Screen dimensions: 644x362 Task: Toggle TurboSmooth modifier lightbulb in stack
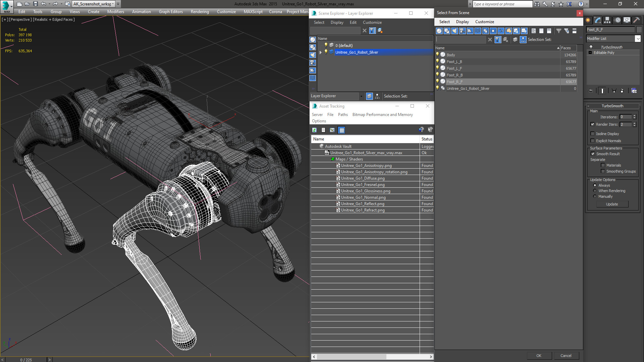(x=591, y=47)
